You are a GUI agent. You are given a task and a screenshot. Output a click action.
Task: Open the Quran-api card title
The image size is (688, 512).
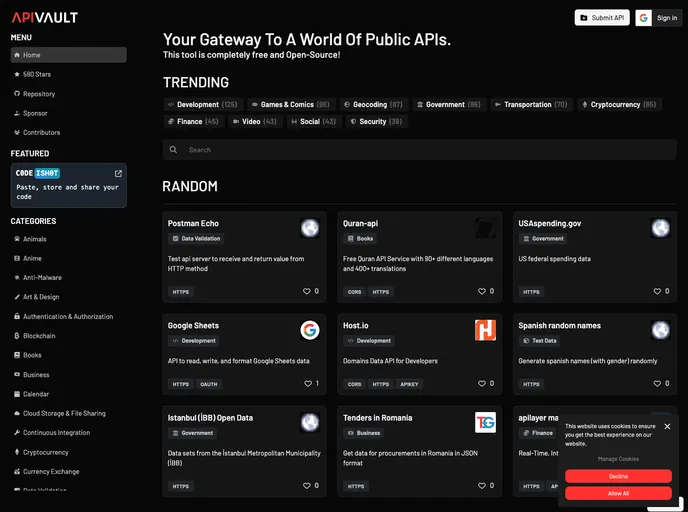360,223
